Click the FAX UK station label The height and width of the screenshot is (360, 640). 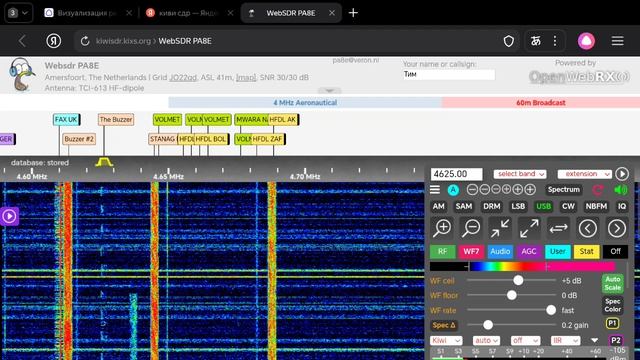[66, 120]
